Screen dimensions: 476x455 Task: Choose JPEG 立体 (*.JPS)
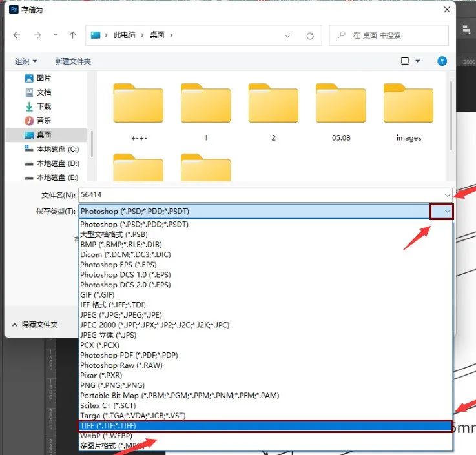point(265,335)
